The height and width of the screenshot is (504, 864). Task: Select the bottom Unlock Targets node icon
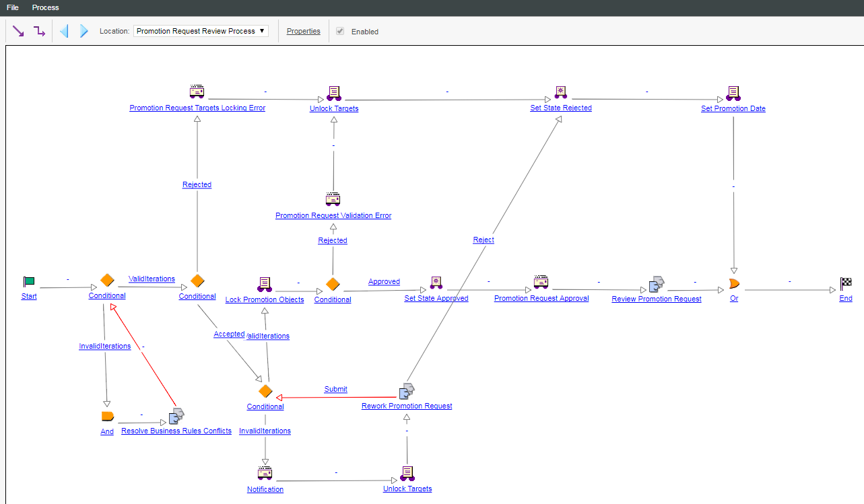click(x=407, y=474)
